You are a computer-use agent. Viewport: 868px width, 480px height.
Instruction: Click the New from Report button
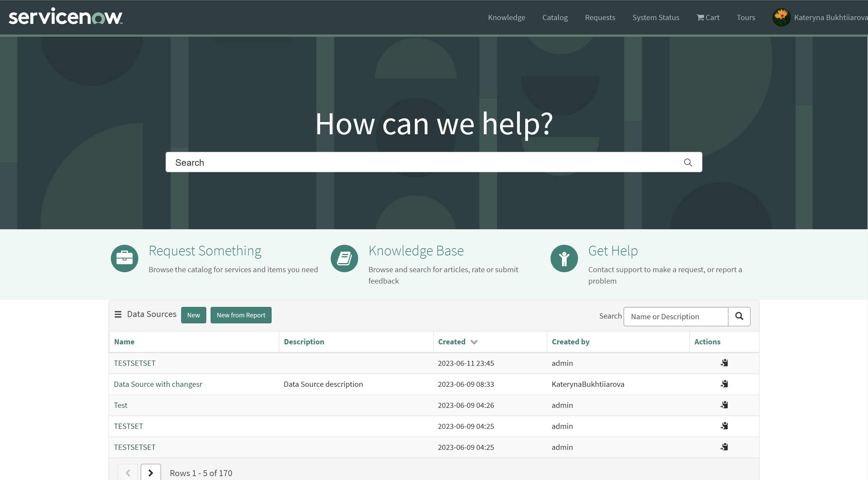pyautogui.click(x=241, y=315)
